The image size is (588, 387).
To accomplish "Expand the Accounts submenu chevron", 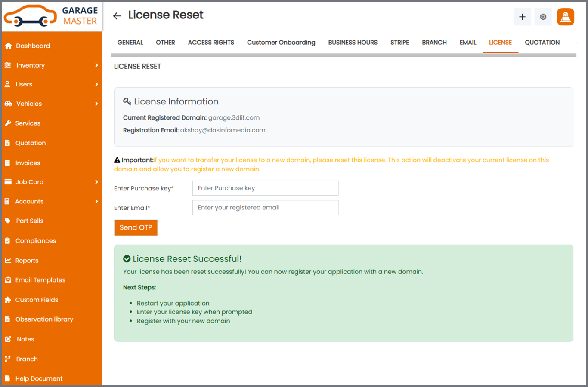I will pos(96,201).
